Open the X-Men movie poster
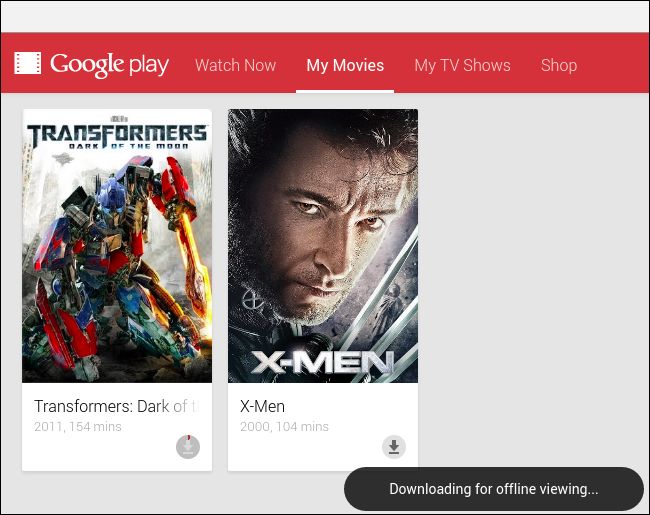650x515 pixels. tap(323, 246)
